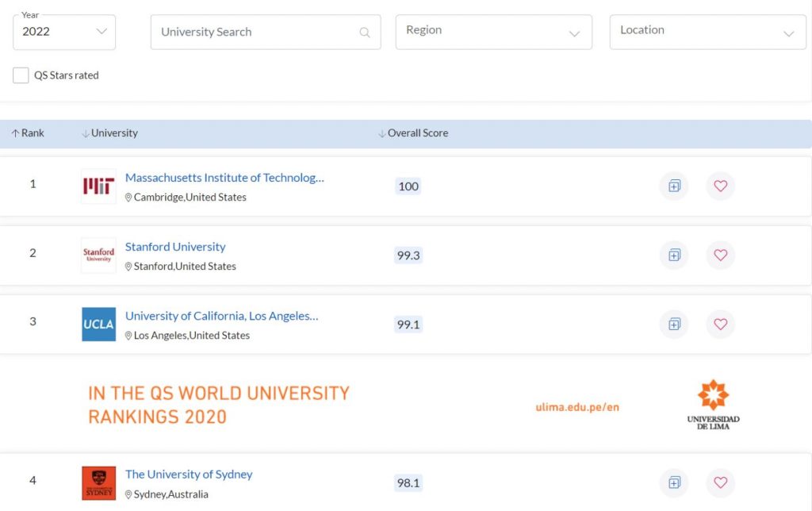This screenshot has width=812, height=511.
Task: Click the QS World University Rankings 2020 banner text
Action: tap(219, 405)
